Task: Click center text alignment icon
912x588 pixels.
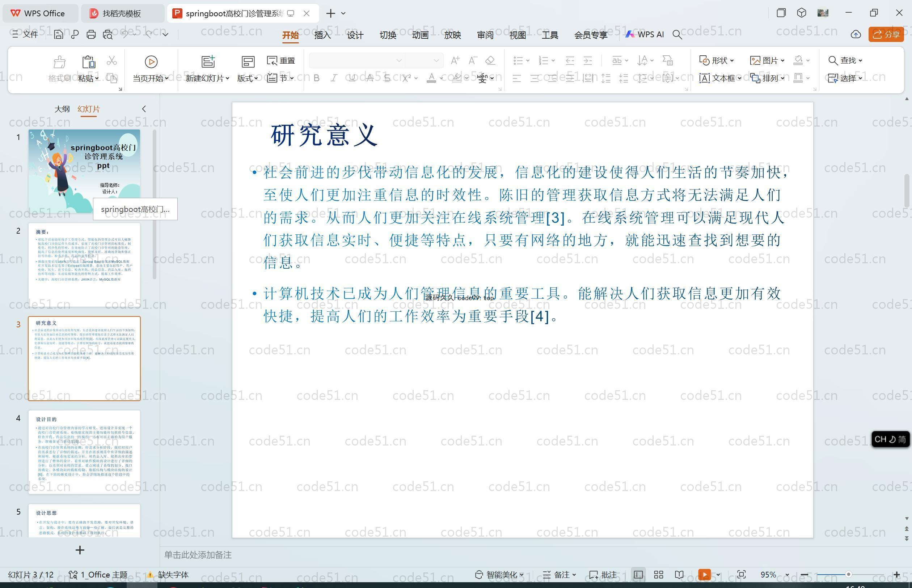Action: [535, 78]
